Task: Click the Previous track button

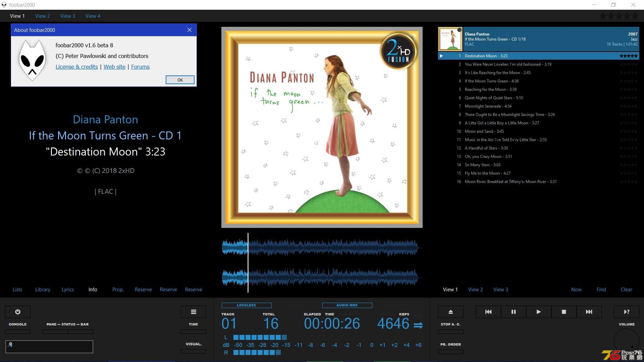Action: (x=488, y=312)
